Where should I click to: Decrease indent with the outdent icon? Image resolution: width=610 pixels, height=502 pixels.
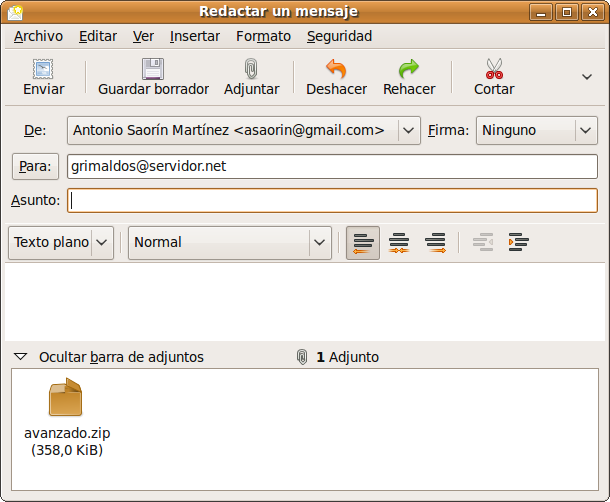coord(483,242)
